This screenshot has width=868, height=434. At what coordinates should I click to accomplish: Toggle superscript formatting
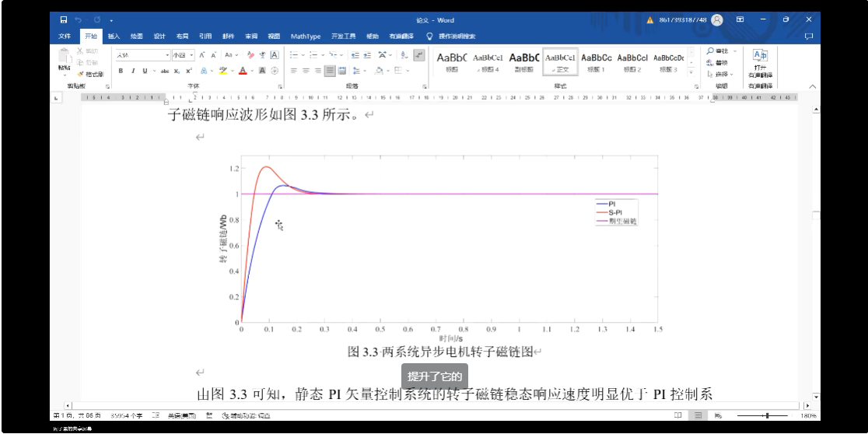coord(189,71)
